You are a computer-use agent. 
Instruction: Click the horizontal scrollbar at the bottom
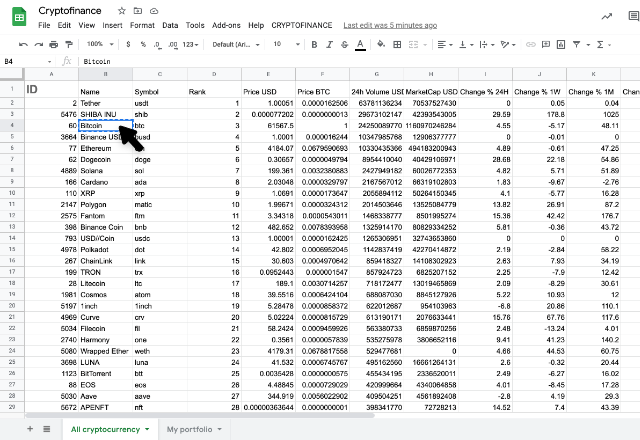click(x=200, y=416)
